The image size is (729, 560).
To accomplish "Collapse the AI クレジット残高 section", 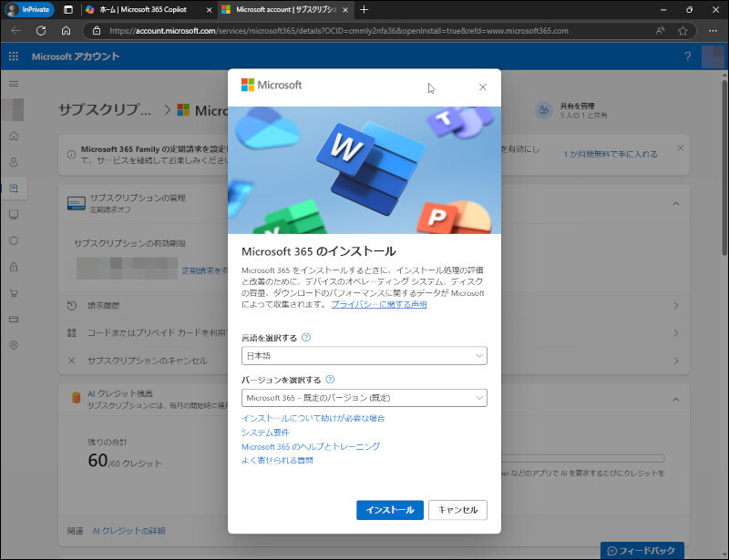I will pyautogui.click(x=676, y=399).
